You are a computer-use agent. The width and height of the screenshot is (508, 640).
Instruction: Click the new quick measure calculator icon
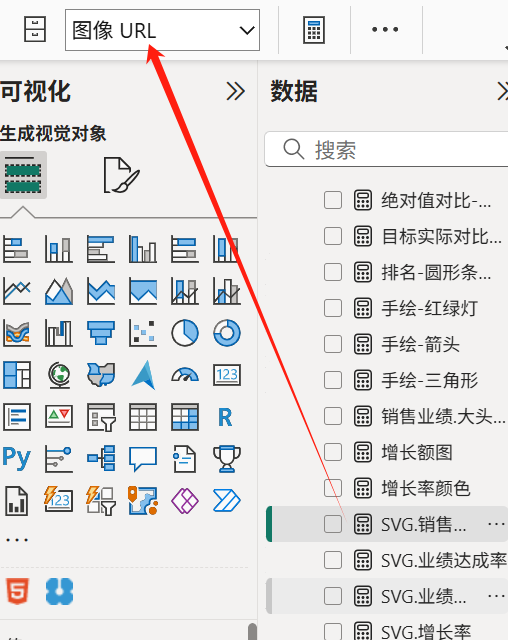tap(314, 30)
